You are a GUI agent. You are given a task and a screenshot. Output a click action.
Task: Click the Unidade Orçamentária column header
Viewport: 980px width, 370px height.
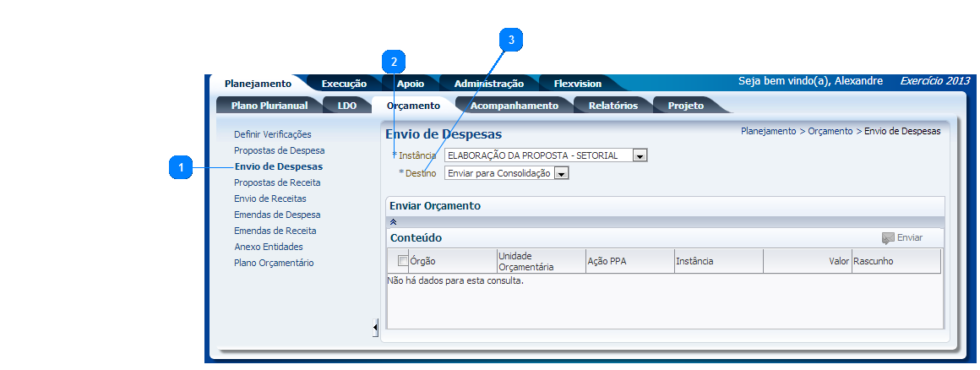pos(541,261)
